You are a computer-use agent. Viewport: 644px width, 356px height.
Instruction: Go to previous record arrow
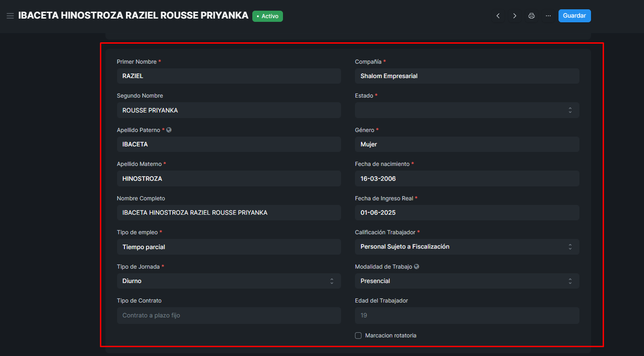(498, 16)
